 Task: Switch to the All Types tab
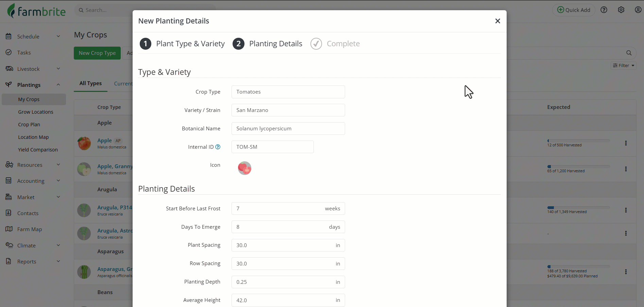tap(90, 83)
